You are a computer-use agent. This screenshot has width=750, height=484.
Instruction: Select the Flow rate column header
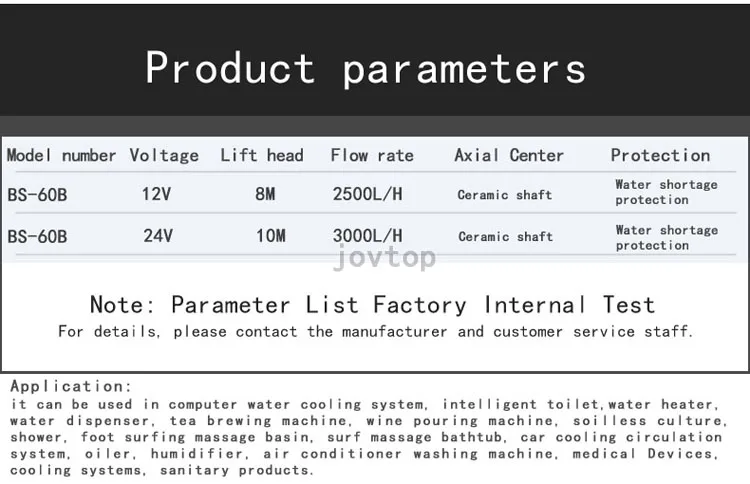point(372,155)
